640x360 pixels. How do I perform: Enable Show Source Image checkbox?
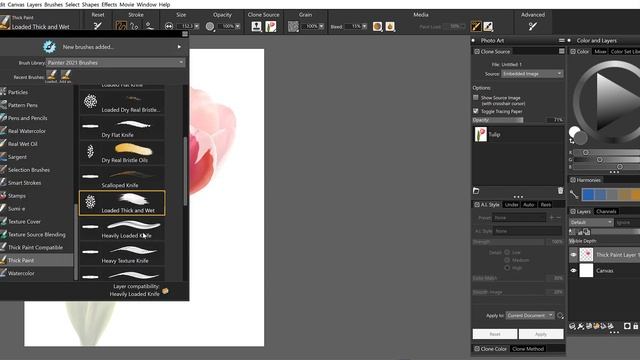[x=476, y=98]
